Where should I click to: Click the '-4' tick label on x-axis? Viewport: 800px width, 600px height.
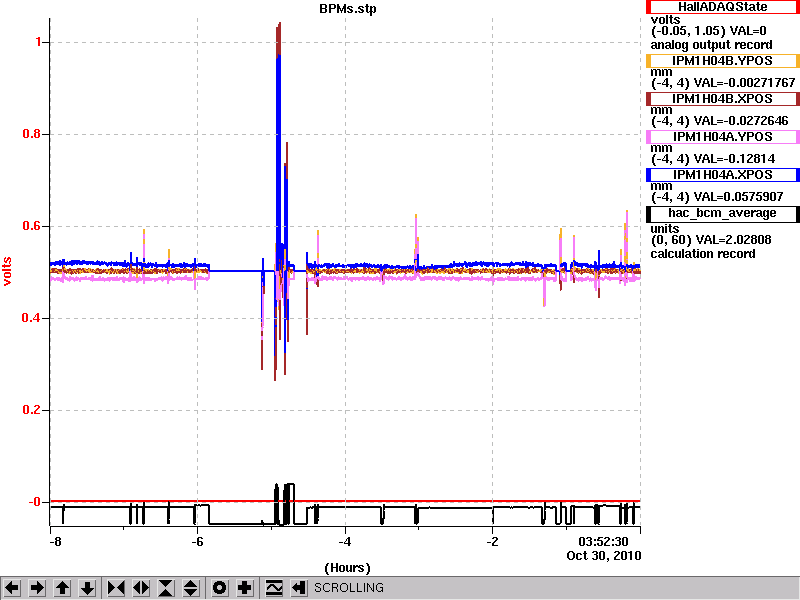tap(345, 542)
